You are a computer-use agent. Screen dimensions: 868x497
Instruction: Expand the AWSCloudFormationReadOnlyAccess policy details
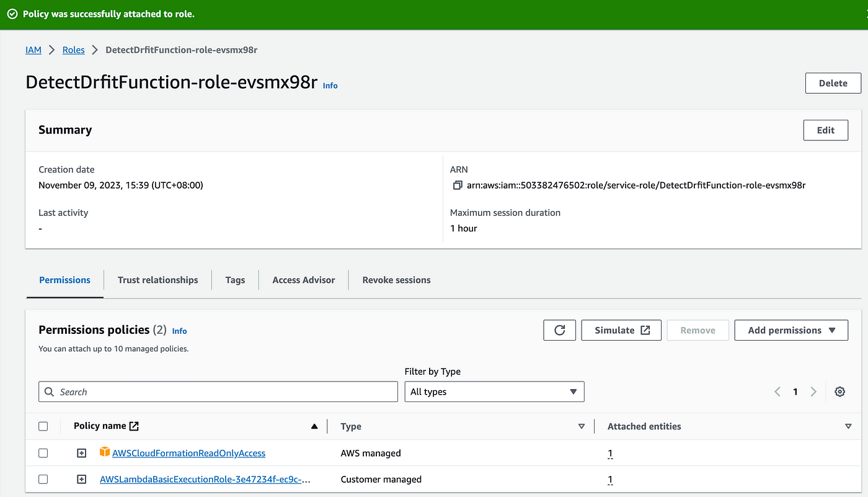point(81,453)
